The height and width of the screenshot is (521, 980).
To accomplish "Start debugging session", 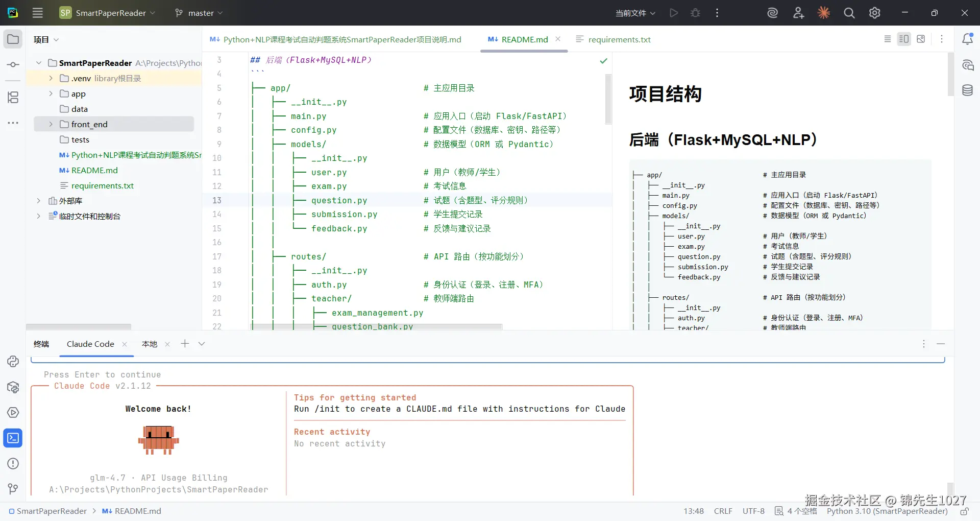I will (x=695, y=13).
